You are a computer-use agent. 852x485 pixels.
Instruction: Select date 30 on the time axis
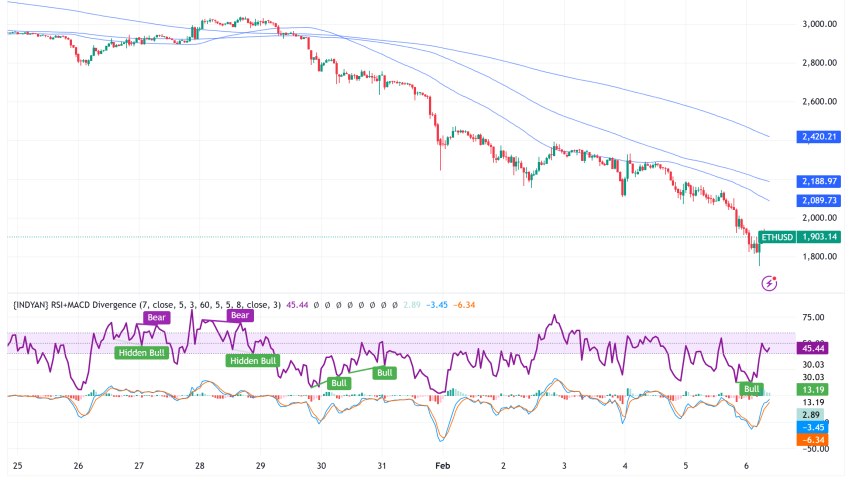321,465
